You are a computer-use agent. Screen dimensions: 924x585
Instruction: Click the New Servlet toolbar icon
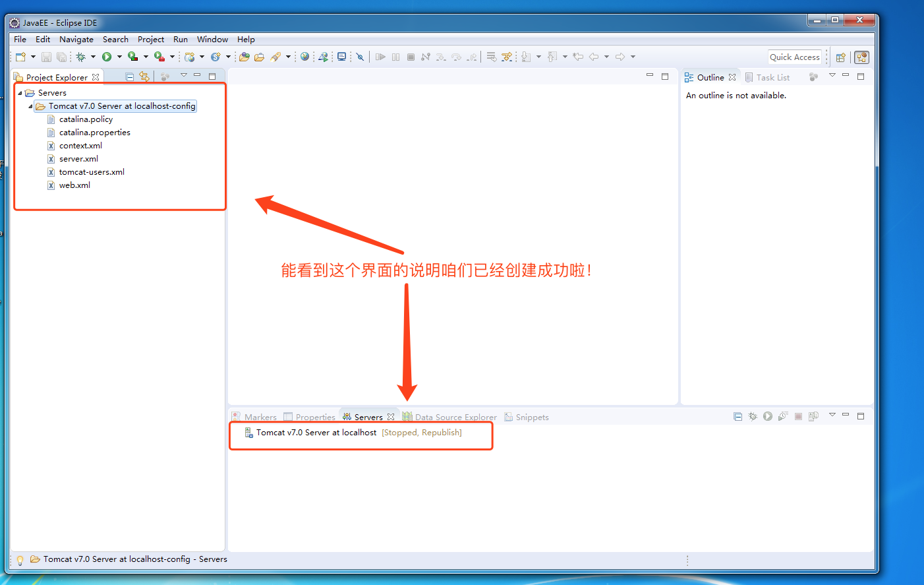tap(216, 57)
